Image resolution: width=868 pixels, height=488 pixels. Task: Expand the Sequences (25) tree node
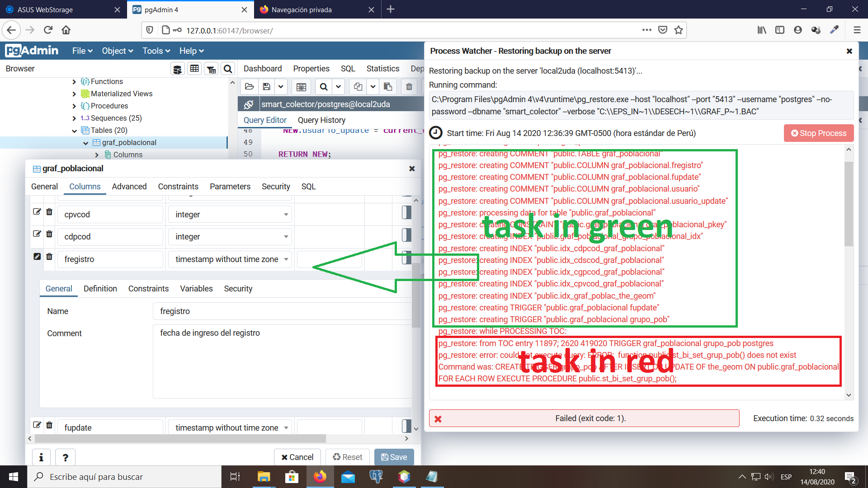click(x=74, y=118)
